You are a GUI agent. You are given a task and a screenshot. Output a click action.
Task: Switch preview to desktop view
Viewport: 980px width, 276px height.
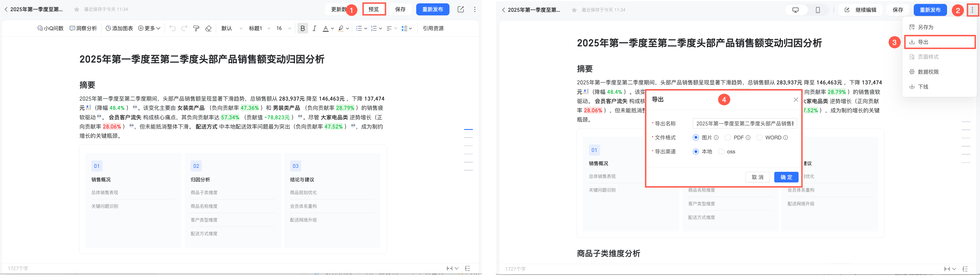(x=796, y=10)
